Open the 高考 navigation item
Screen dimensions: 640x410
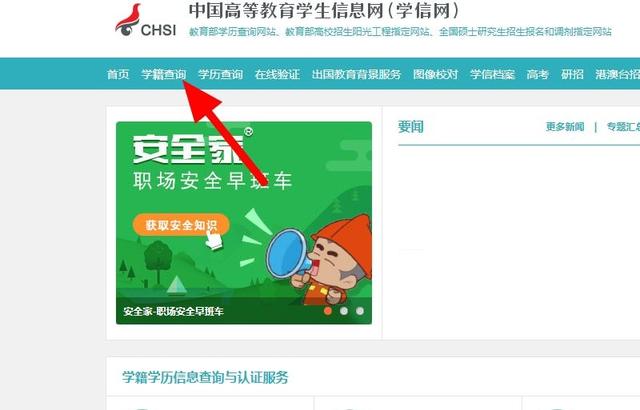(538, 74)
